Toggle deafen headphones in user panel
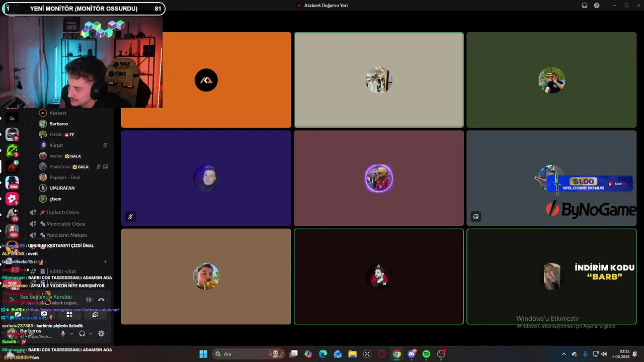644x362 pixels. pyautogui.click(x=82, y=333)
